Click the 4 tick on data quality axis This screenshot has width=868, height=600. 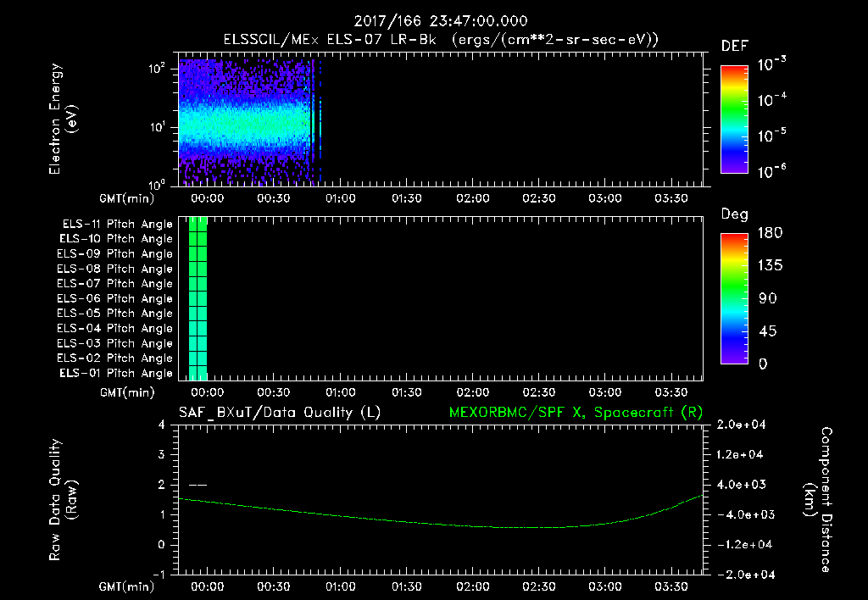click(162, 425)
